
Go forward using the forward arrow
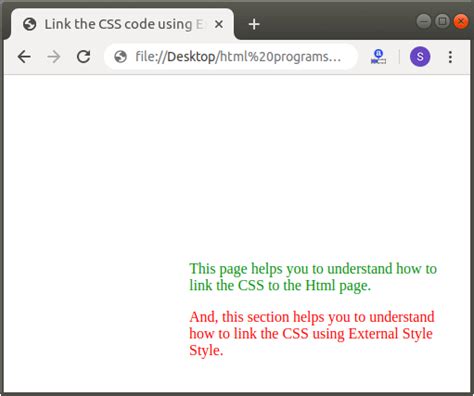pos(54,57)
